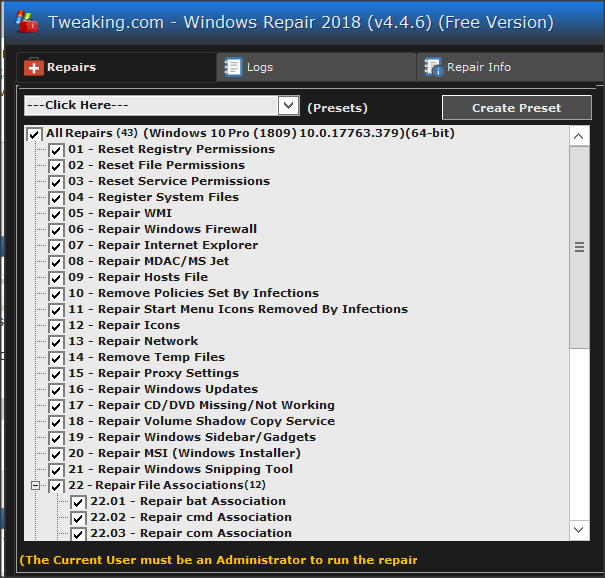Click the repairs list scrollbar thumb

579,247
